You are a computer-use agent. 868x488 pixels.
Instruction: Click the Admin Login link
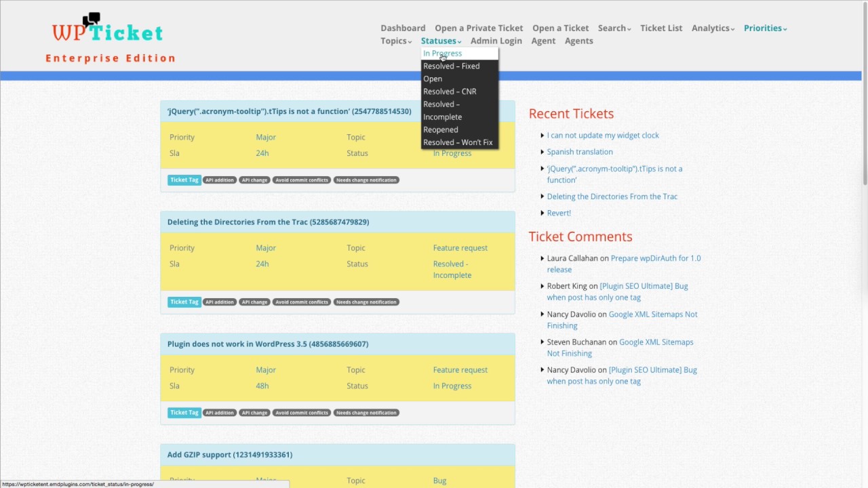(x=496, y=41)
